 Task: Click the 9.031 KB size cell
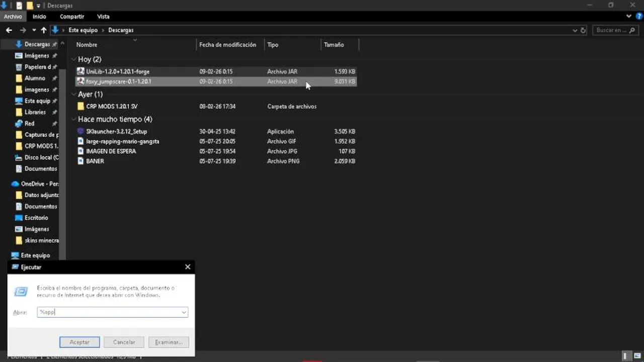tap(345, 81)
